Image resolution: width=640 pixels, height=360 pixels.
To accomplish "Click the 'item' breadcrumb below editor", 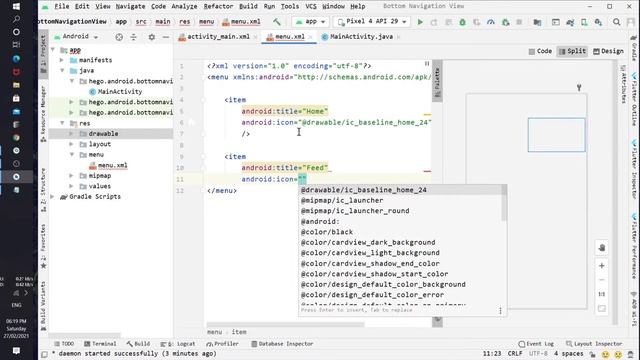I will click(239, 332).
